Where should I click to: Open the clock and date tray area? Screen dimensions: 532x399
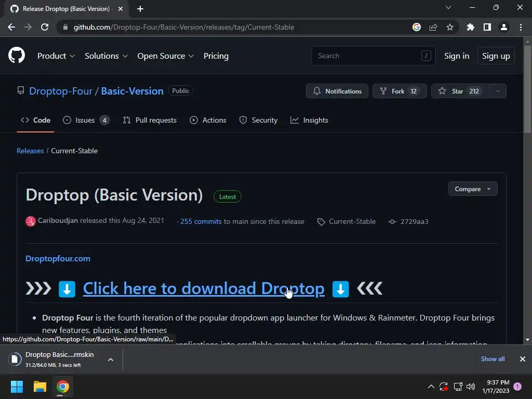pos(496,387)
